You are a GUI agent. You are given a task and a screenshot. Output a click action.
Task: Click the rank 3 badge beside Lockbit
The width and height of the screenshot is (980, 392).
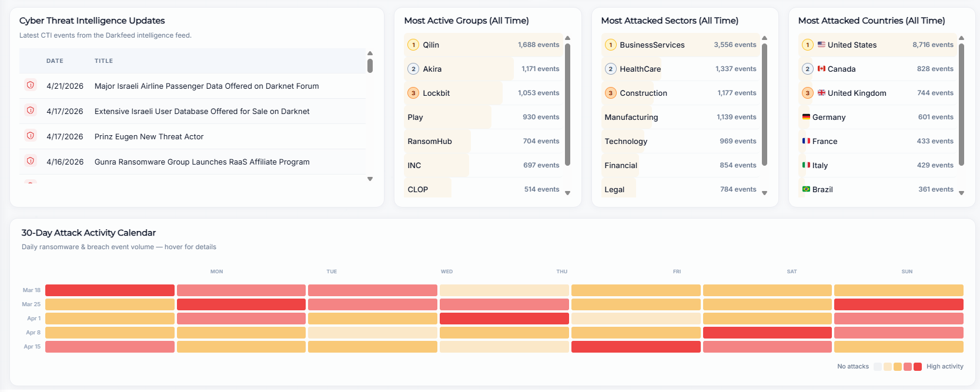coord(413,93)
